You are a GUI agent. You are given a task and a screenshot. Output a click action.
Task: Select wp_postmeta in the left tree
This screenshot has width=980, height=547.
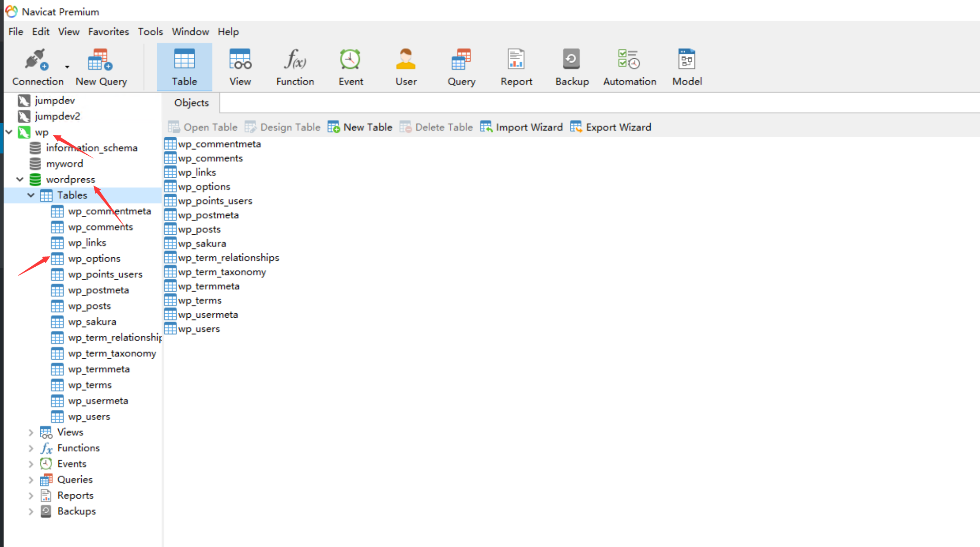(x=98, y=290)
